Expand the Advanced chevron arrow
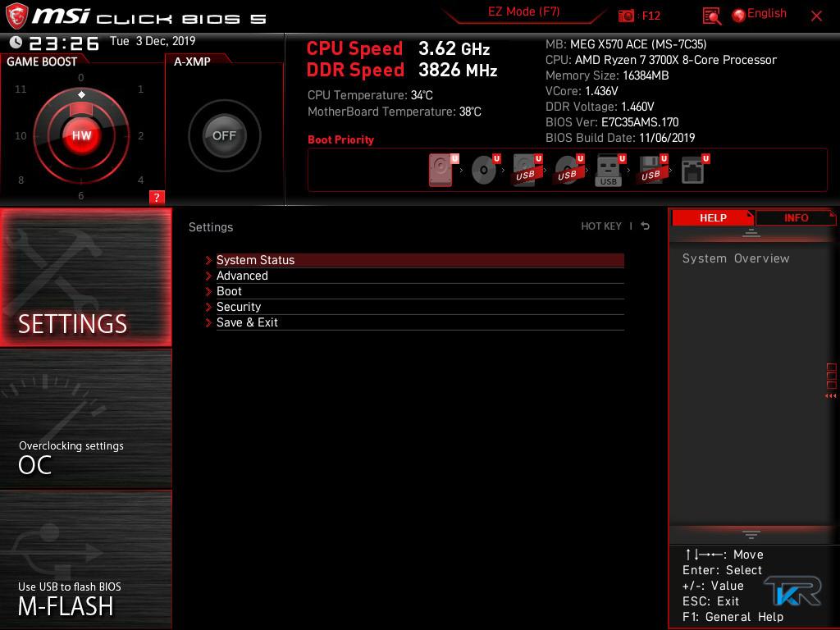Screen dimensions: 840x630 [x=208, y=276]
